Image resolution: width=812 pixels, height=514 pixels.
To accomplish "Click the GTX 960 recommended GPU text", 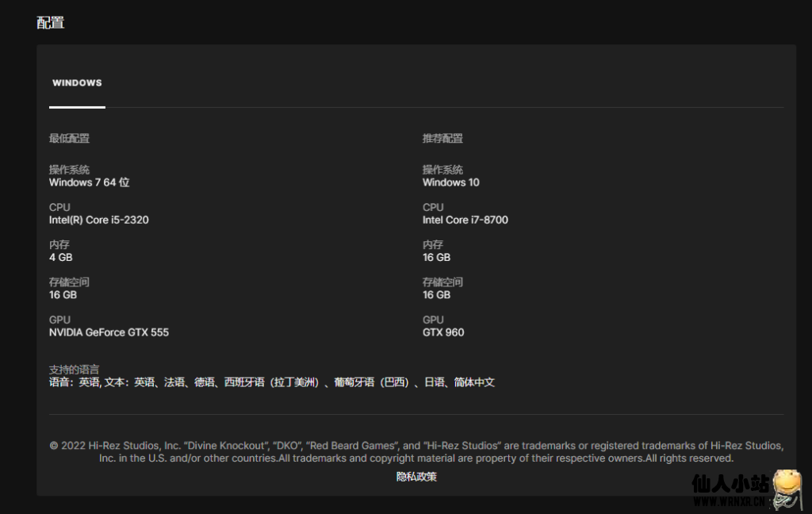I will click(443, 332).
